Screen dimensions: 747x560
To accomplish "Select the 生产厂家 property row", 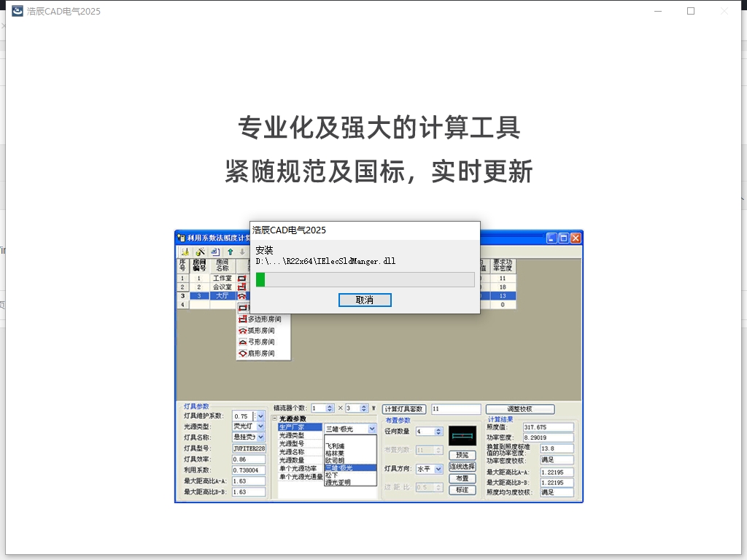I will click(x=300, y=427).
